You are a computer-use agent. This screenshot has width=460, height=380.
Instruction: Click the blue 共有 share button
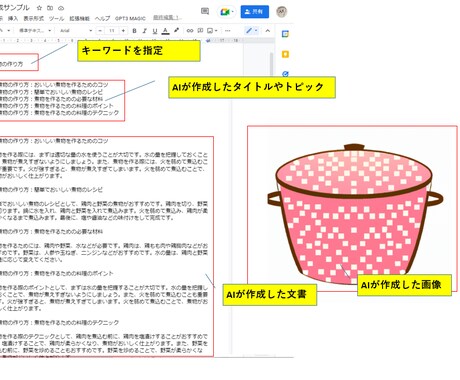[x=255, y=12]
